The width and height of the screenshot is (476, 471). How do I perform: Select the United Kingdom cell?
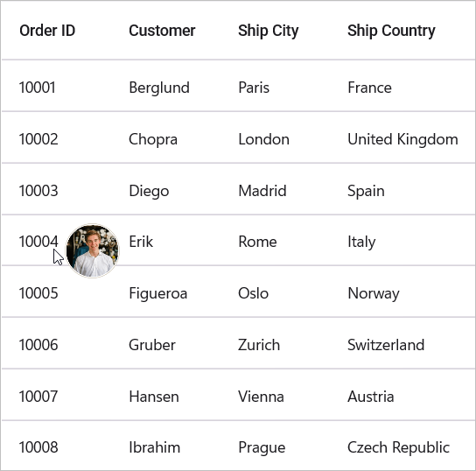(402, 139)
